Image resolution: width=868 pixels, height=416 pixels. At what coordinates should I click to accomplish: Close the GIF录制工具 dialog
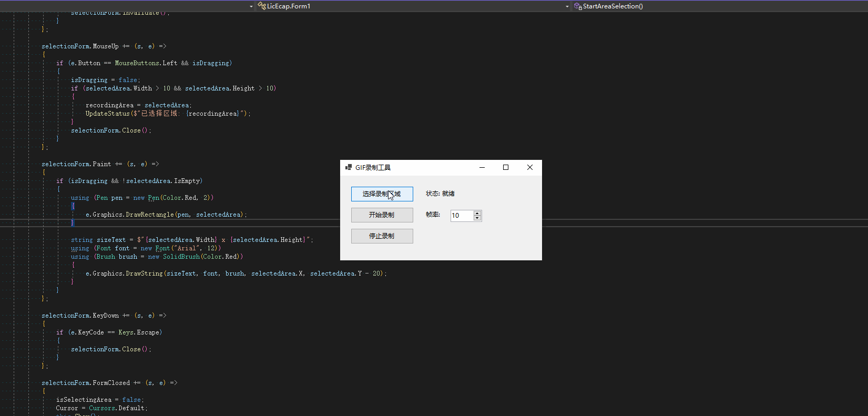point(529,167)
